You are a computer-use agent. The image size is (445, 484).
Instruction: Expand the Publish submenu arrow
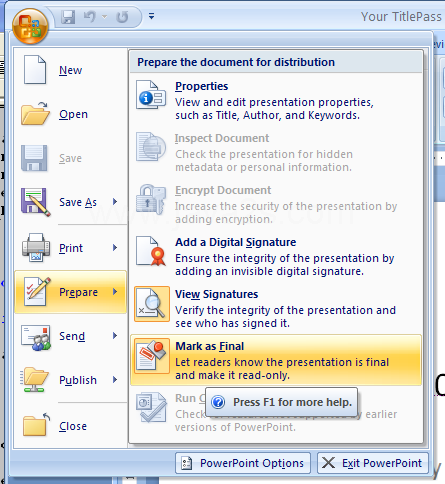(115, 380)
